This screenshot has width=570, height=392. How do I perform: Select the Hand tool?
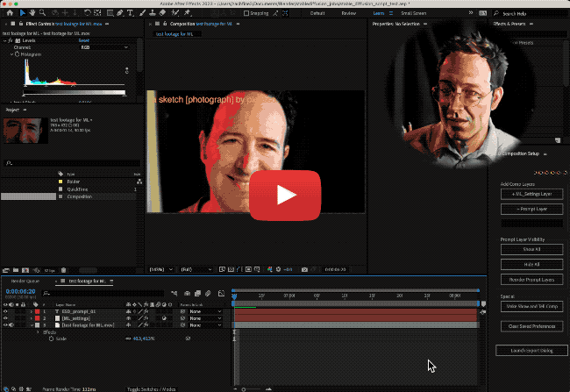(x=32, y=13)
